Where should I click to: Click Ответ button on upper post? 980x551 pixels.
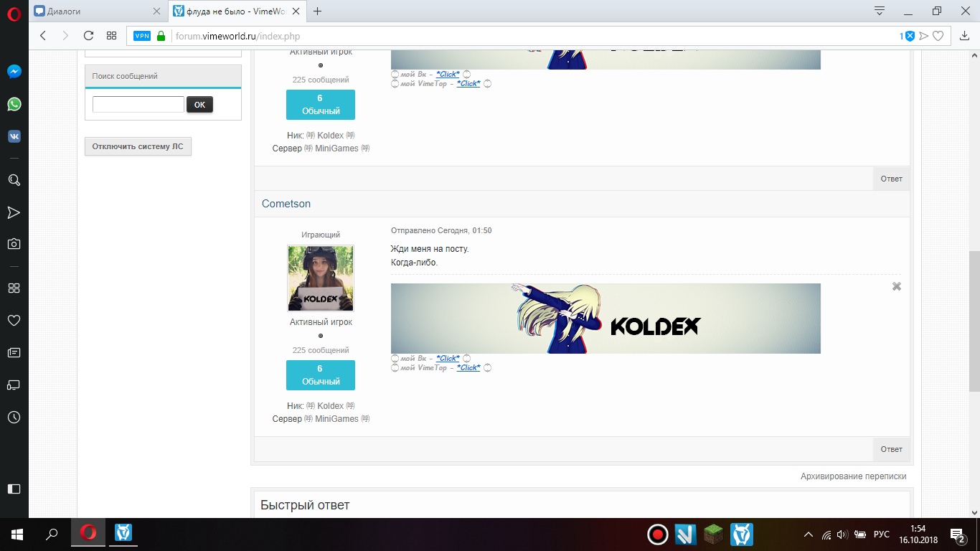point(891,179)
